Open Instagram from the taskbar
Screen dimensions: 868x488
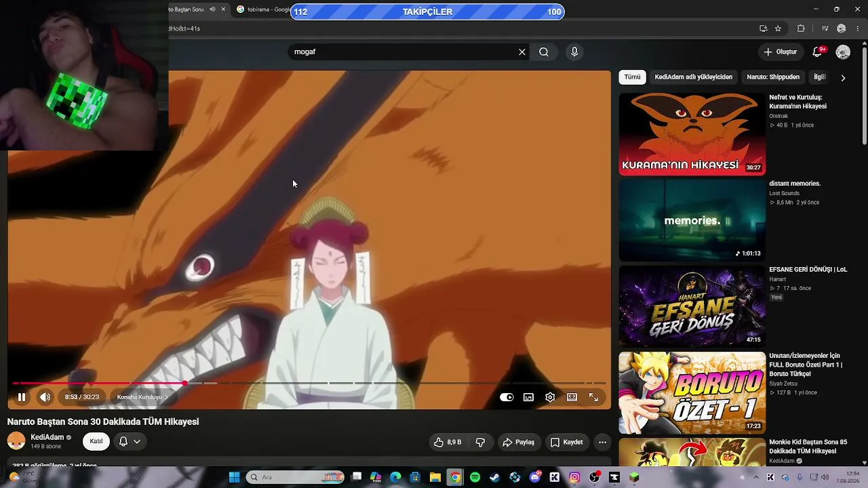click(x=574, y=477)
